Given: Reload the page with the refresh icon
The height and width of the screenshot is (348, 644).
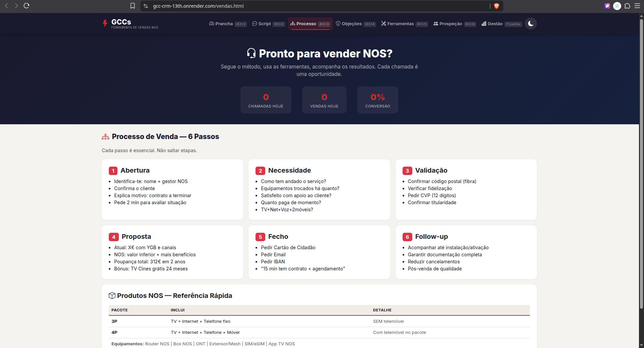Looking at the screenshot, I should click(27, 6).
